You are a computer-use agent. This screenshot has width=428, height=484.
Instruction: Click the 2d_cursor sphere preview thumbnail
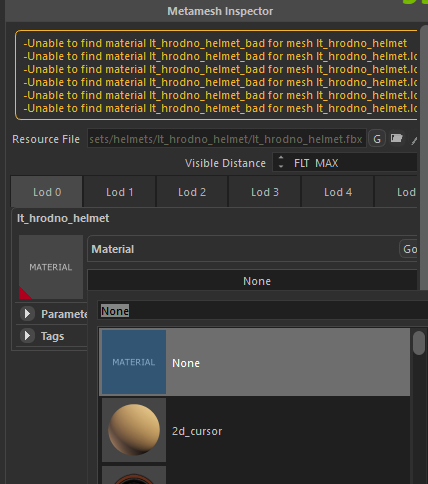(x=134, y=430)
